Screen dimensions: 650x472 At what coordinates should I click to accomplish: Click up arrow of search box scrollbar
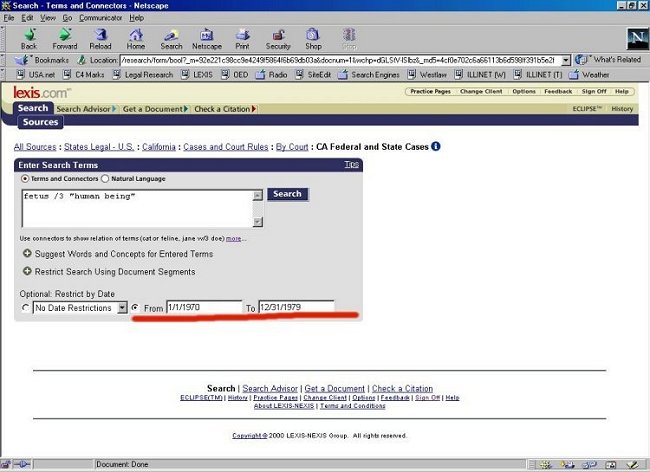click(x=258, y=195)
